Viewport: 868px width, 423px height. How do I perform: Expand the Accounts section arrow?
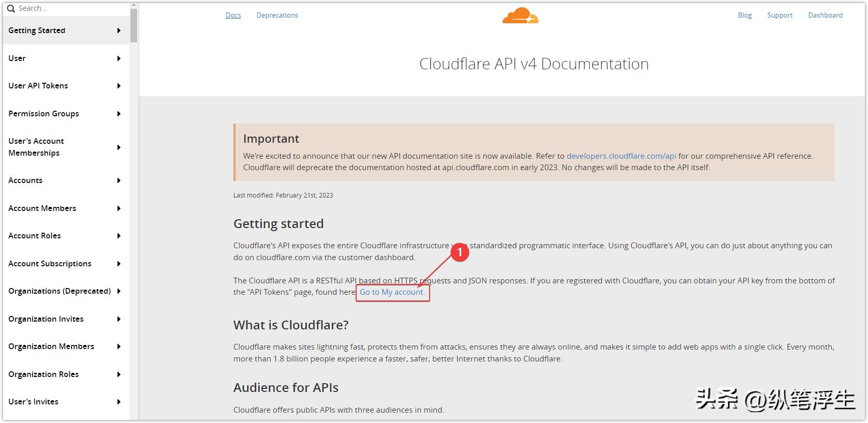[x=119, y=180]
